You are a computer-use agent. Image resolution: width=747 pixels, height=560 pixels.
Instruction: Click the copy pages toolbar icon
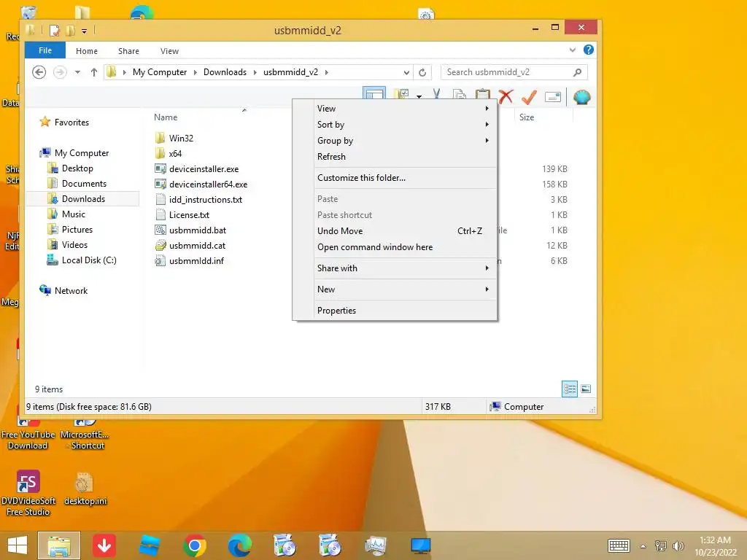[460, 94]
